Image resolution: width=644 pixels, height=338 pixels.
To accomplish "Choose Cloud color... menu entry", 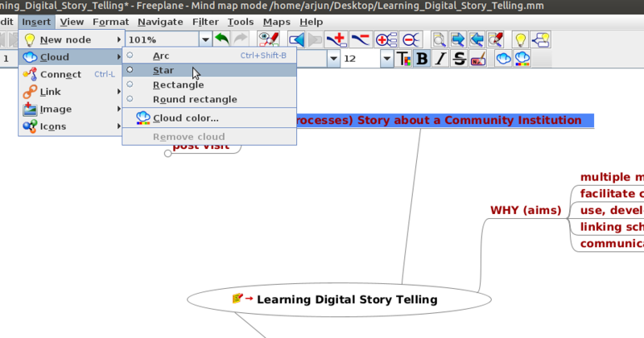I will [209, 117].
